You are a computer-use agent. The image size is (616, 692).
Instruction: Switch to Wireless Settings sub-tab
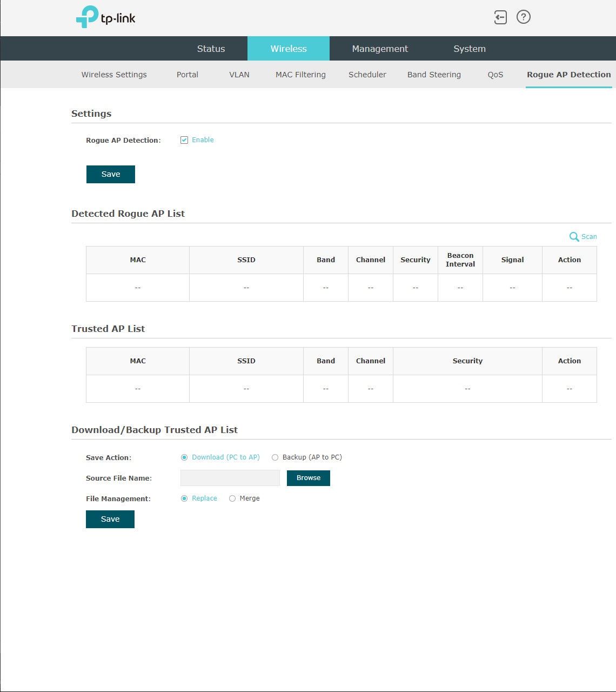[x=114, y=75]
